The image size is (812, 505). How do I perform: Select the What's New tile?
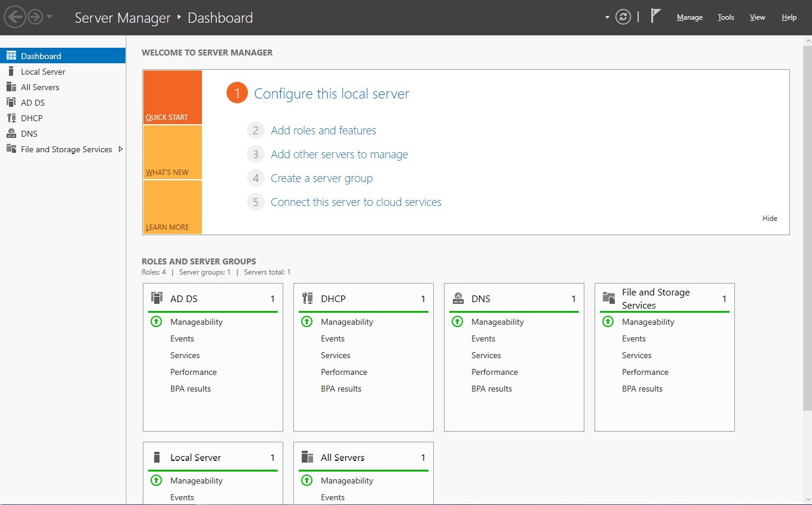click(172, 152)
